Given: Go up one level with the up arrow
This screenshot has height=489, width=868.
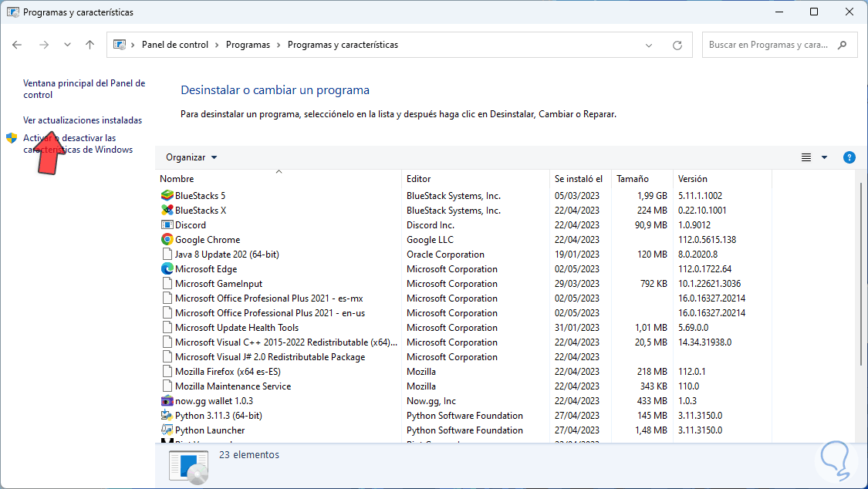Looking at the screenshot, I should [x=90, y=46].
